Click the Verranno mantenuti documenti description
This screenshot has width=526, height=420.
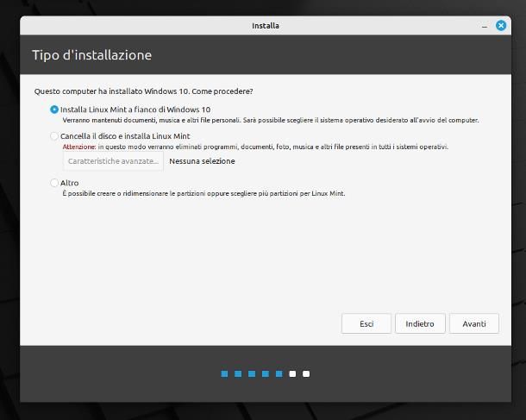(x=271, y=120)
